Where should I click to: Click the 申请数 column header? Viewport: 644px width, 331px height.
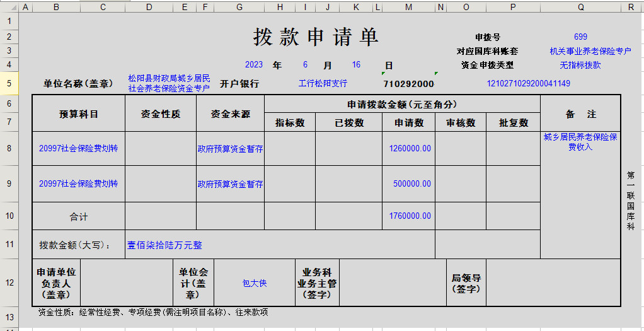click(409, 122)
